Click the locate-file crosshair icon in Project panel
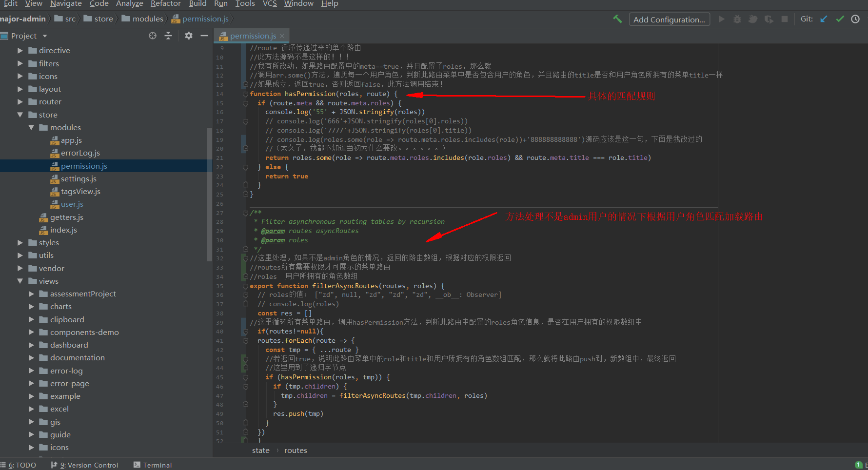Viewport: 868px width, 470px height. [x=153, y=36]
